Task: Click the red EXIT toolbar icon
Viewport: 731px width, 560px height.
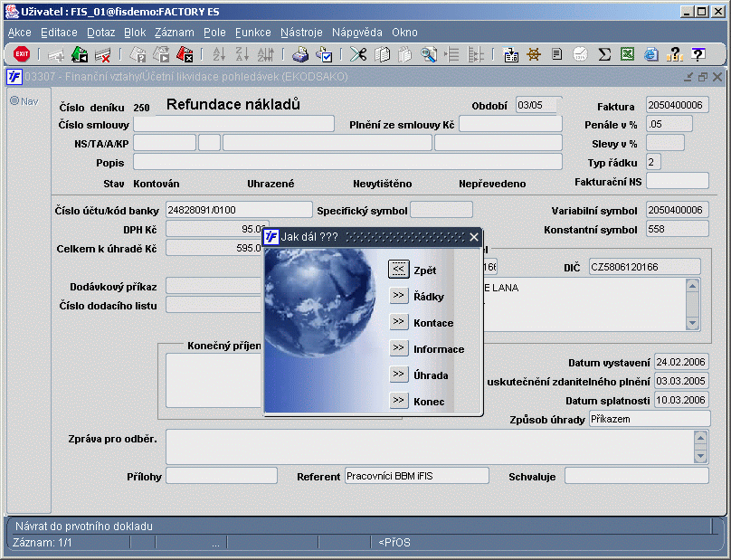Action: pyautogui.click(x=22, y=54)
